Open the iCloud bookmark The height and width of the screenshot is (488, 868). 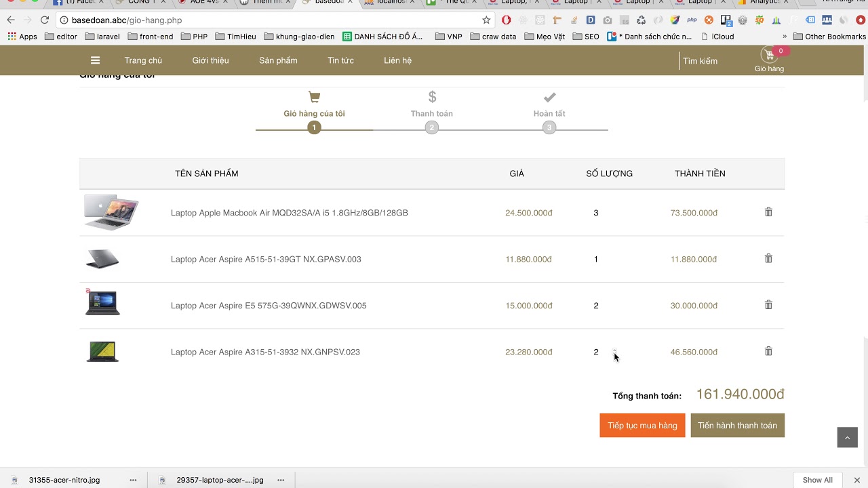pyautogui.click(x=717, y=37)
